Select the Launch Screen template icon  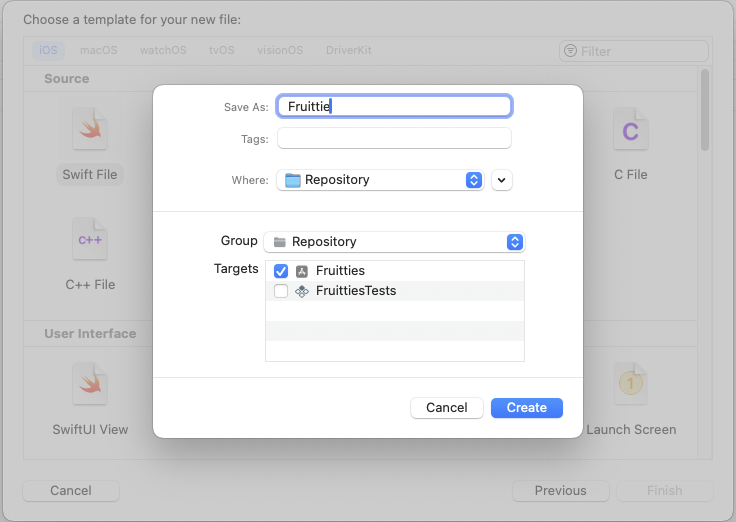click(x=630, y=385)
